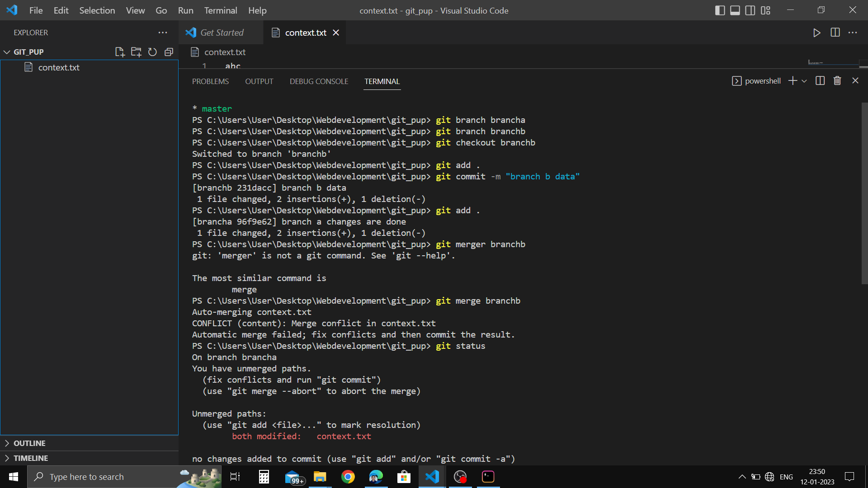Open Google Chrome from the taskbar
The height and width of the screenshot is (488, 868).
click(348, 477)
